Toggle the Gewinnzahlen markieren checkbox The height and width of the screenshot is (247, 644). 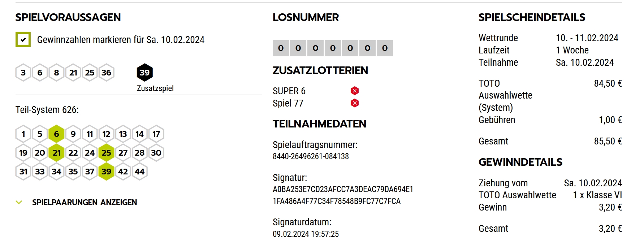[23, 40]
